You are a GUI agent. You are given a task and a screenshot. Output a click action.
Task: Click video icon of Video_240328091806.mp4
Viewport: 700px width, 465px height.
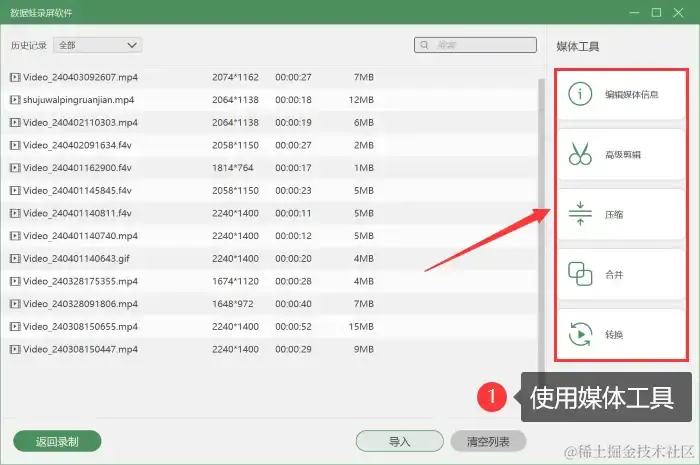click(x=15, y=304)
